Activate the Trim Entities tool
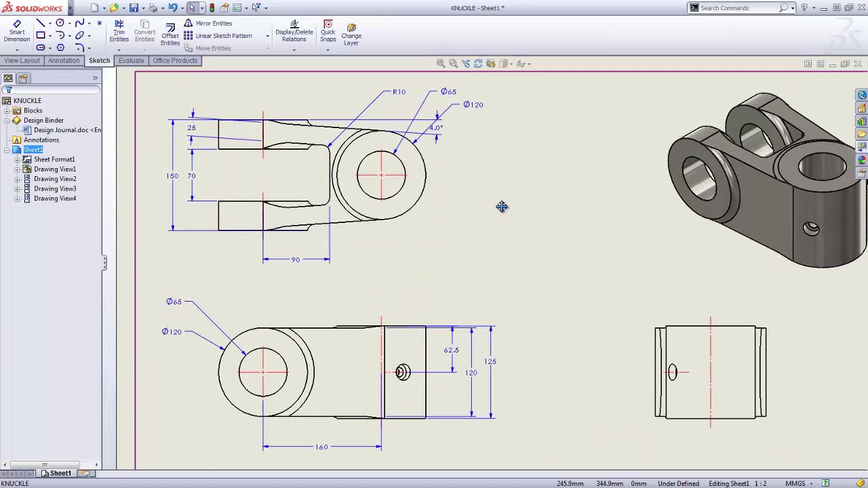Image resolution: width=868 pixels, height=488 pixels. (x=119, y=31)
